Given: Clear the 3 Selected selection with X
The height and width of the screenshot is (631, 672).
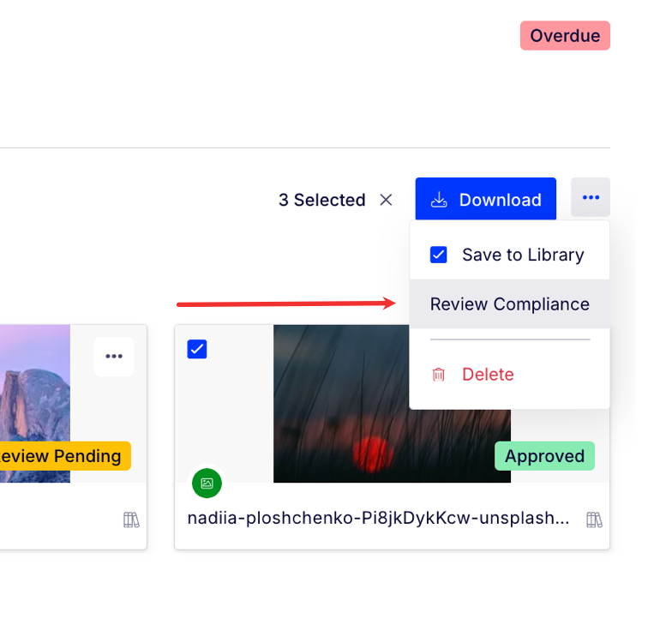Looking at the screenshot, I should point(386,200).
